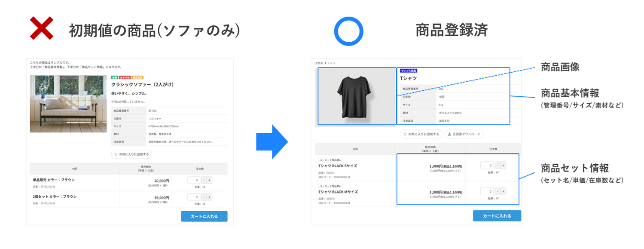Click the favorite star on the T-shirt page
This screenshot has width=644, height=249.
405,134
